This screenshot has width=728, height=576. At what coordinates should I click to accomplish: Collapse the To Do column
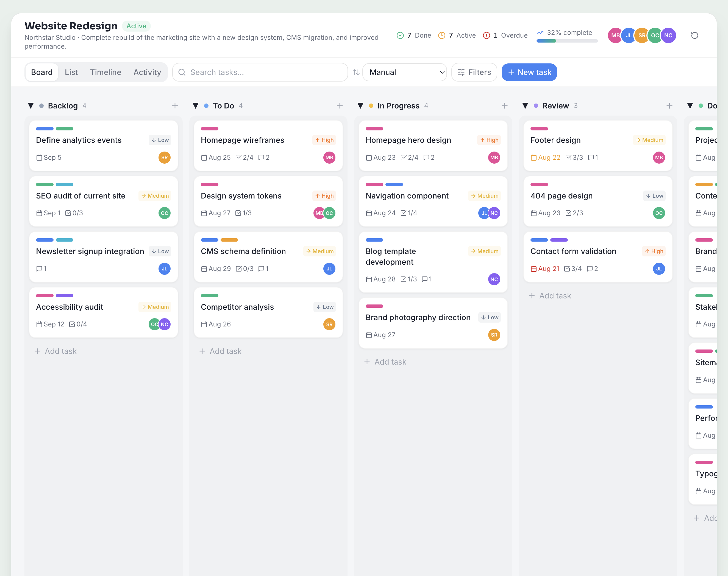[195, 106]
